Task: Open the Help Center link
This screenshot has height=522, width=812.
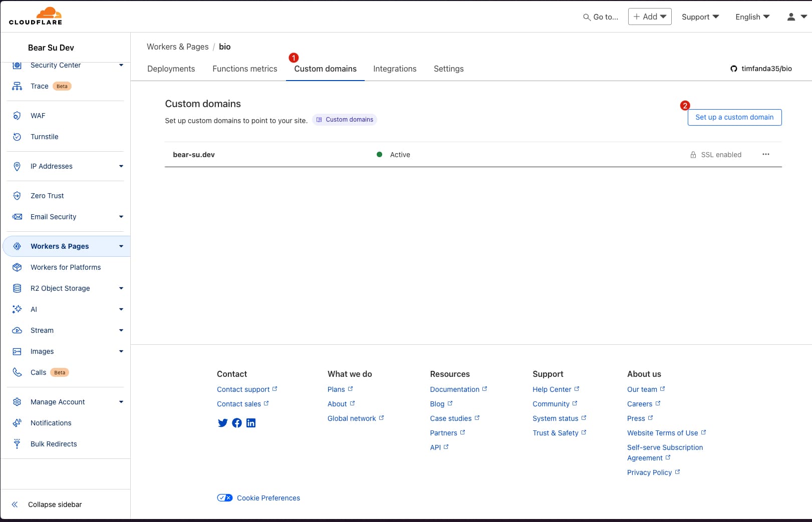Action: pyautogui.click(x=556, y=389)
